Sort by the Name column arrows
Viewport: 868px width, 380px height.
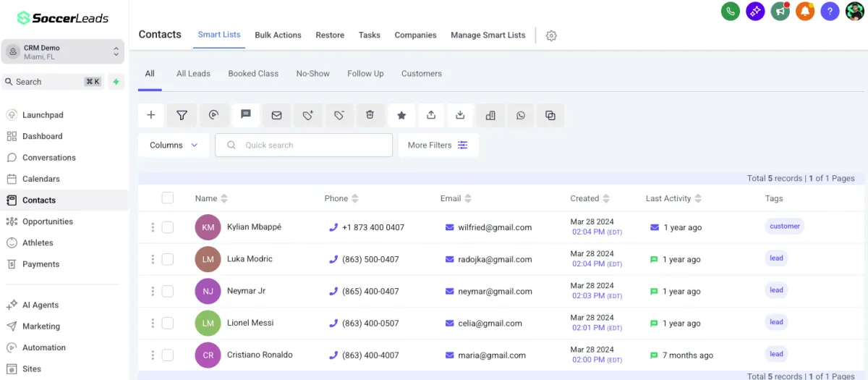pyautogui.click(x=224, y=198)
